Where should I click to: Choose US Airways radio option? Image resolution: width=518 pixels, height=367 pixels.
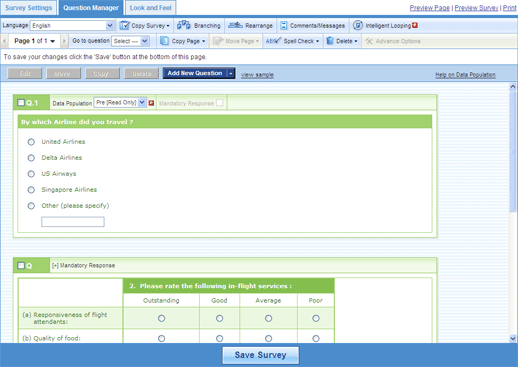pyautogui.click(x=31, y=174)
